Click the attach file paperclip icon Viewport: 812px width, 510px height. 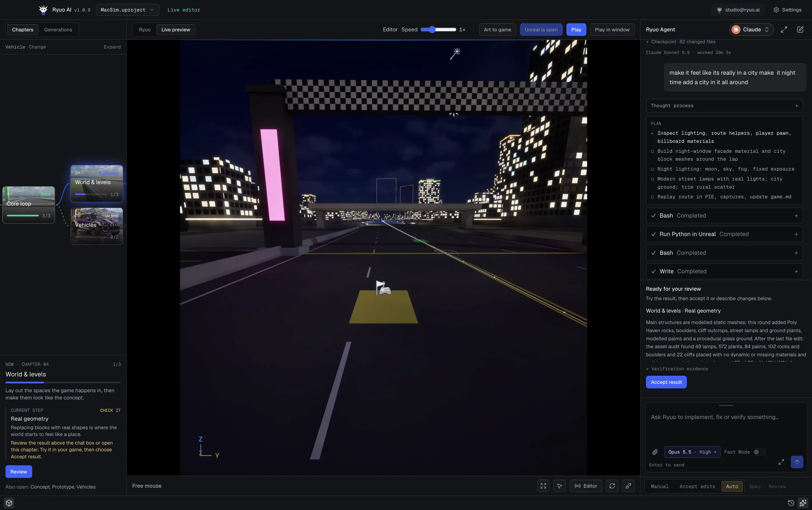point(655,452)
